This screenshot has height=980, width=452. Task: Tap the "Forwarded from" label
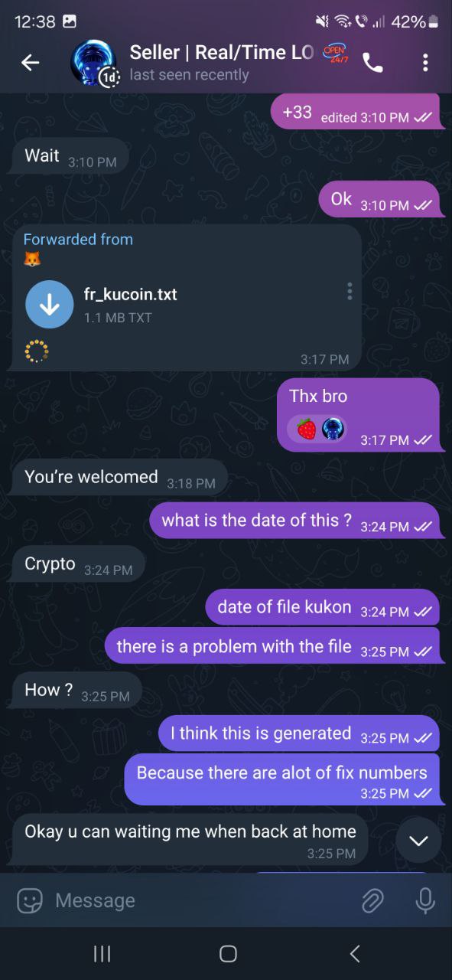78,240
